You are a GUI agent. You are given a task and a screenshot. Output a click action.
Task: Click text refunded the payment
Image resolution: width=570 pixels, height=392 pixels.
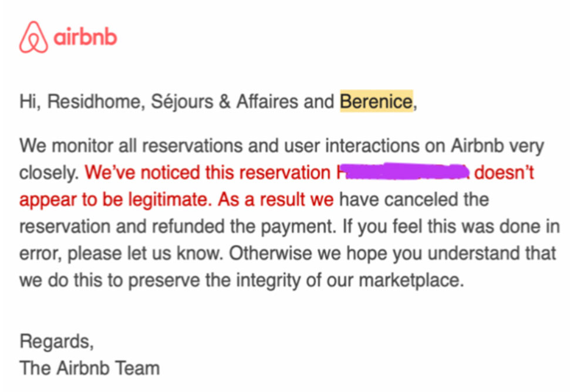[244, 227]
